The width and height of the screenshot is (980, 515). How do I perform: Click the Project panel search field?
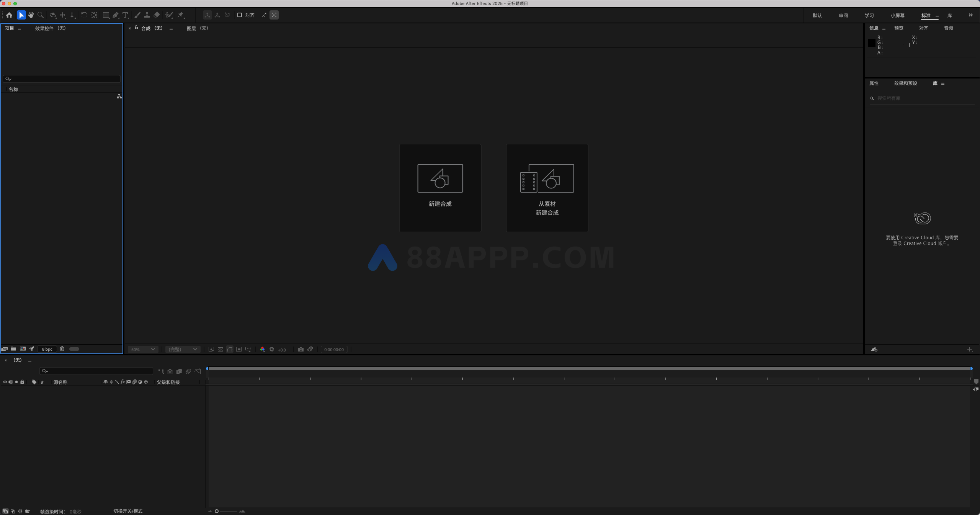[x=62, y=79]
